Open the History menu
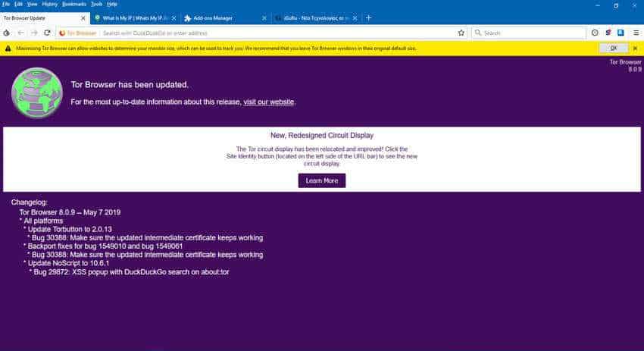The image size is (644, 351). (50, 4)
